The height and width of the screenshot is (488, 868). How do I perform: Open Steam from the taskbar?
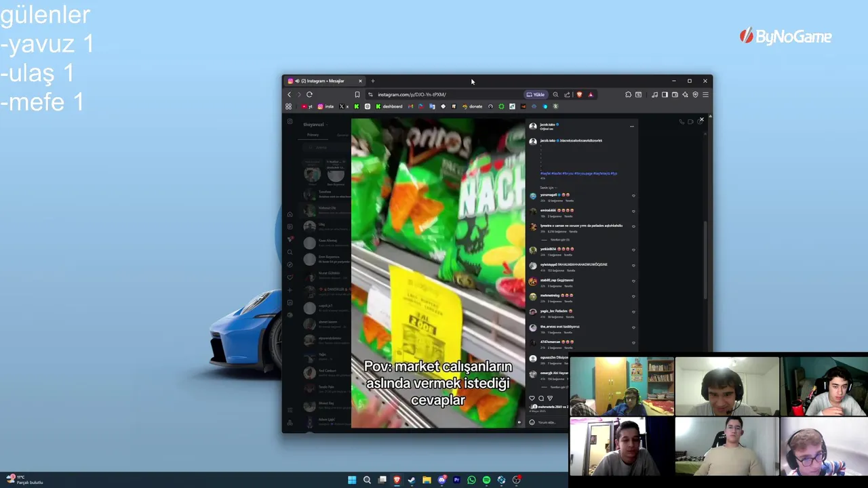click(412, 480)
